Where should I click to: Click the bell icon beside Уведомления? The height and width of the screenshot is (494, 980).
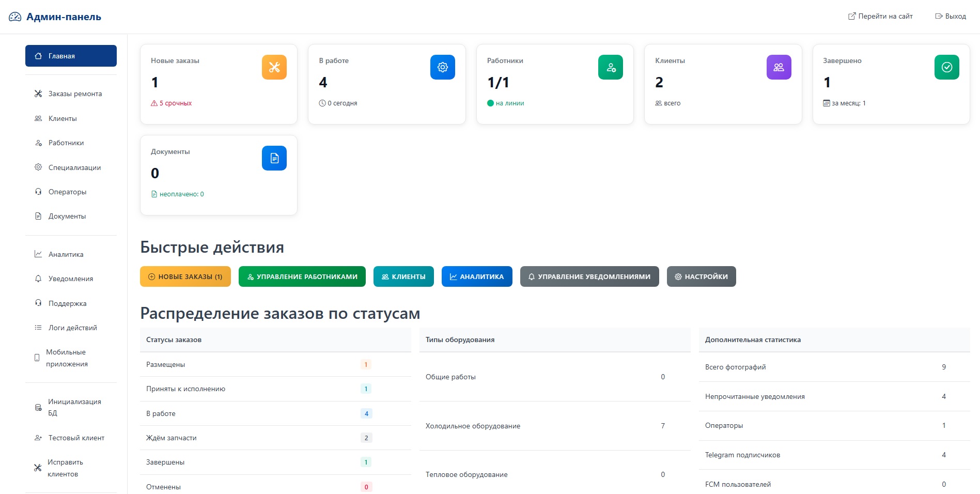click(x=38, y=279)
